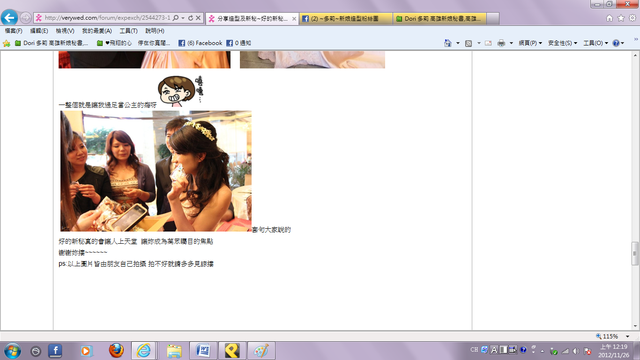Open a new blank tab button
The height and width of the screenshot is (360, 640).
pos(493,19)
